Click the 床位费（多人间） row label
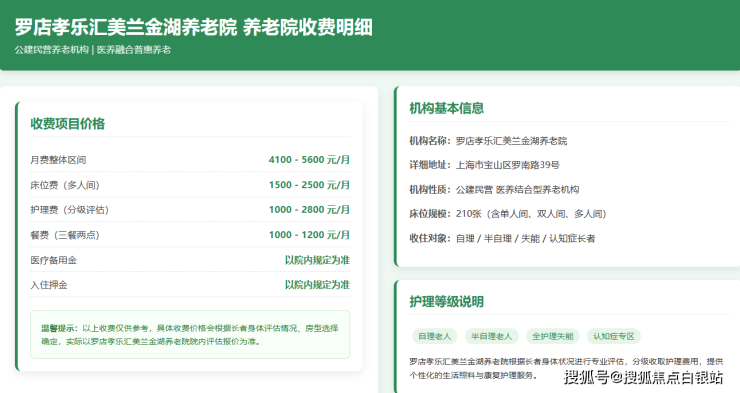The height and width of the screenshot is (393, 740). pos(65,185)
